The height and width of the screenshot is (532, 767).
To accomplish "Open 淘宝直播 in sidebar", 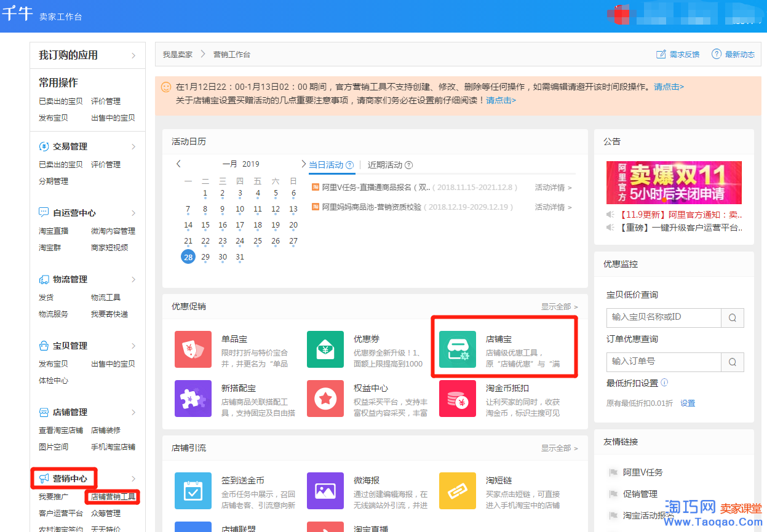I will (54, 231).
